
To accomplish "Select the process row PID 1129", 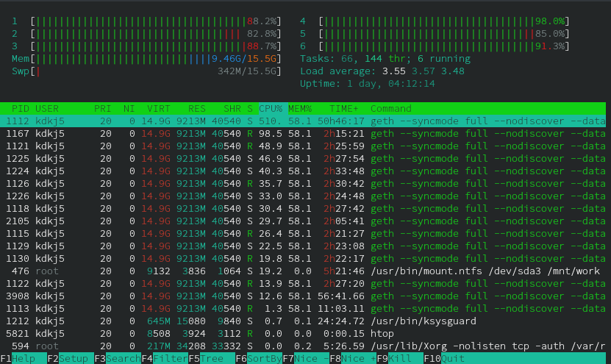I will tap(303, 246).
